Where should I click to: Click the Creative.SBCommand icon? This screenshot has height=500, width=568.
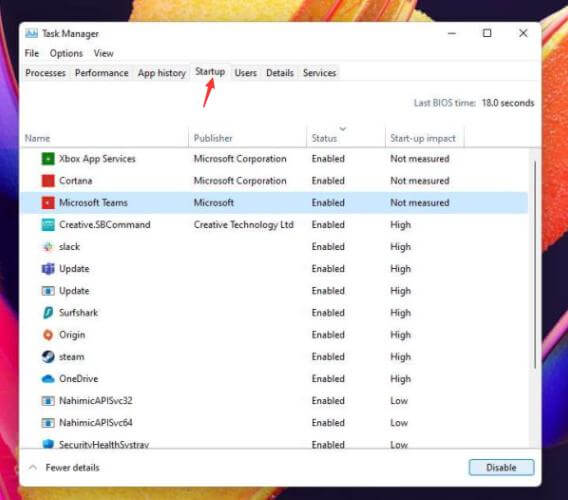pos(48,225)
